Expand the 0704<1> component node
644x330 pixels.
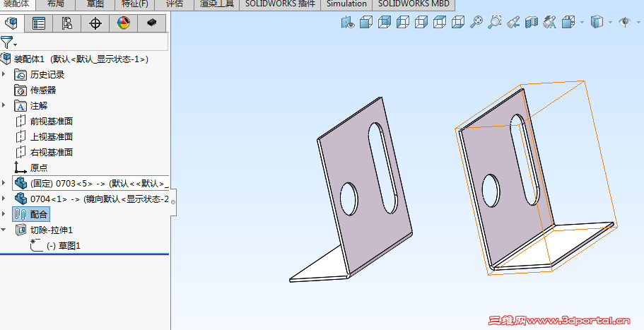[x=4, y=199]
